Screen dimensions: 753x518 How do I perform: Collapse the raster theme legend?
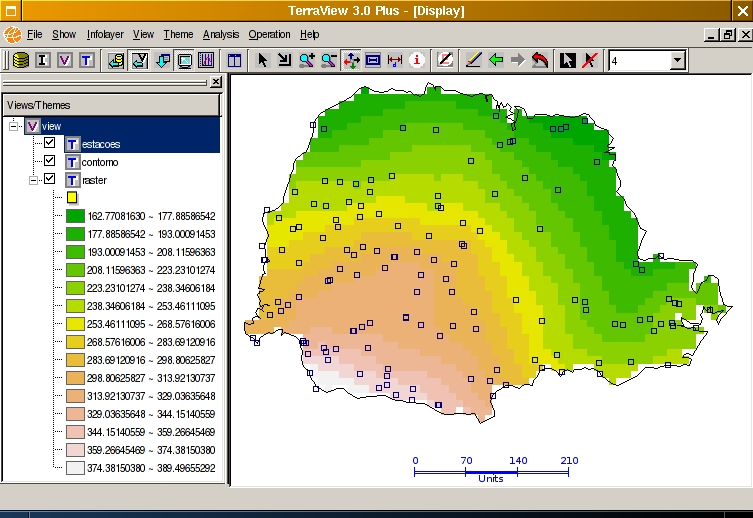pos(33,180)
